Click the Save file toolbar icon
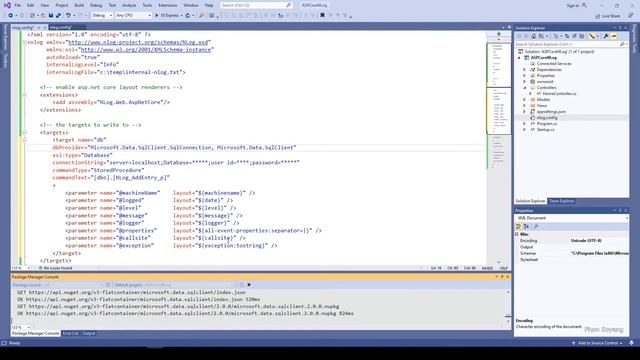Viewport: 640px width, 360px height. pyautogui.click(x=51, y=16)
